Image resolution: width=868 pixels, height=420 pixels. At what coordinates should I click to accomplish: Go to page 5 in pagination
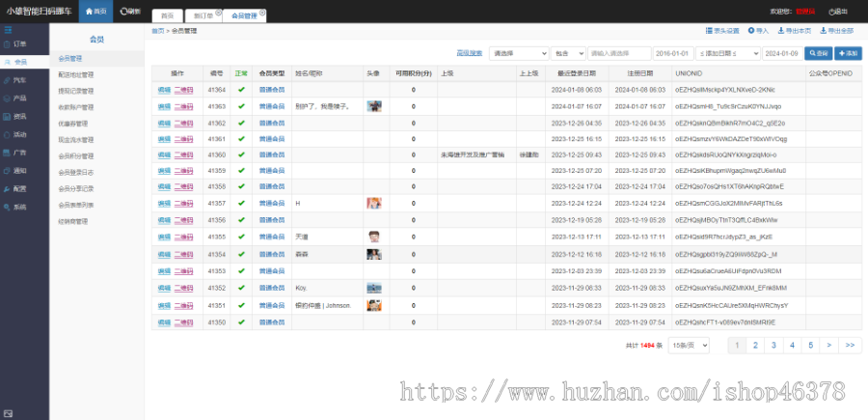tap(810, 346)
